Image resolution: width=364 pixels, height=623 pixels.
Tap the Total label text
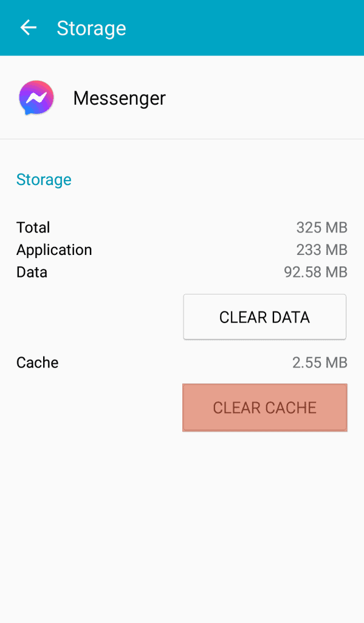pyautogui.click(x=33, y=228)
